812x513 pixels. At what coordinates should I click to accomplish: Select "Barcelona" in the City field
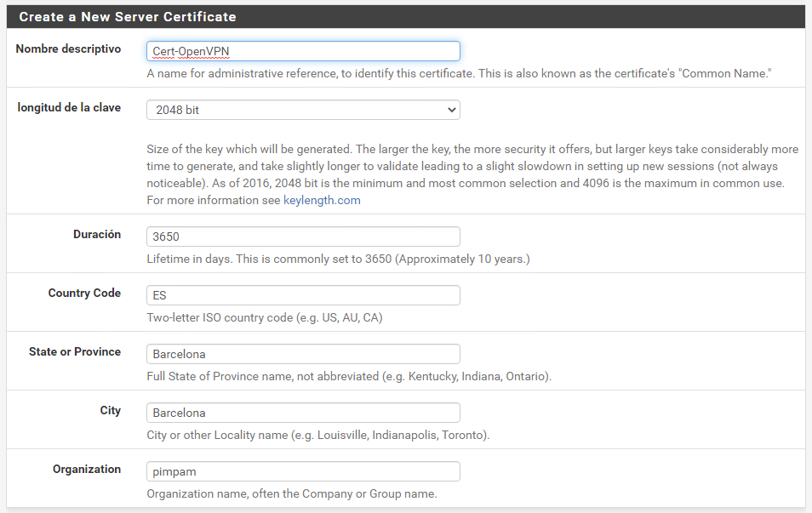[178, 413]
